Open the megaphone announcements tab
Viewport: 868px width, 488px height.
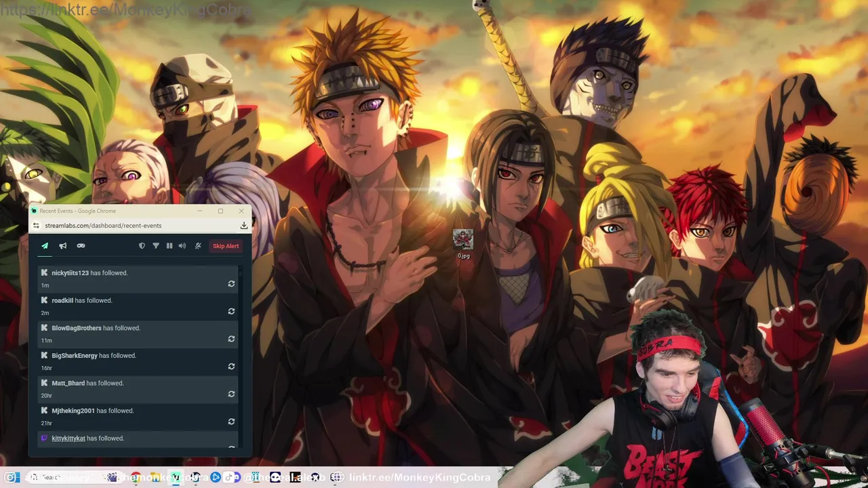click(x=63, y=246)
